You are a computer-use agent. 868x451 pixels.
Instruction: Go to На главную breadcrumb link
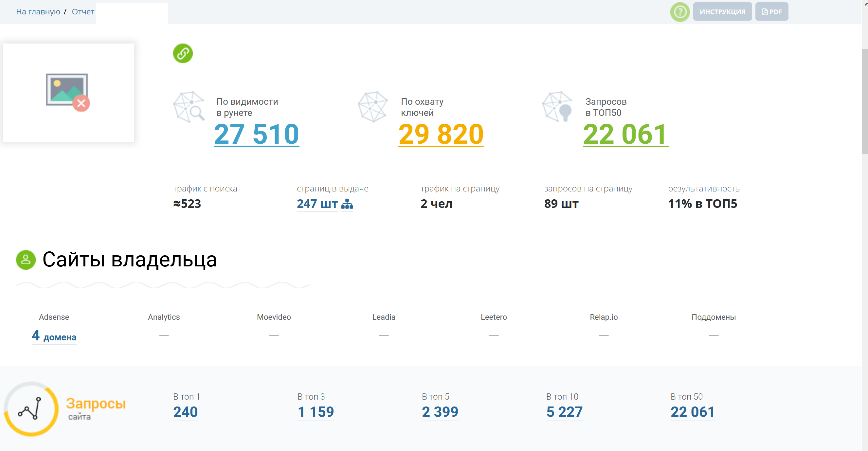coord(38,12)
